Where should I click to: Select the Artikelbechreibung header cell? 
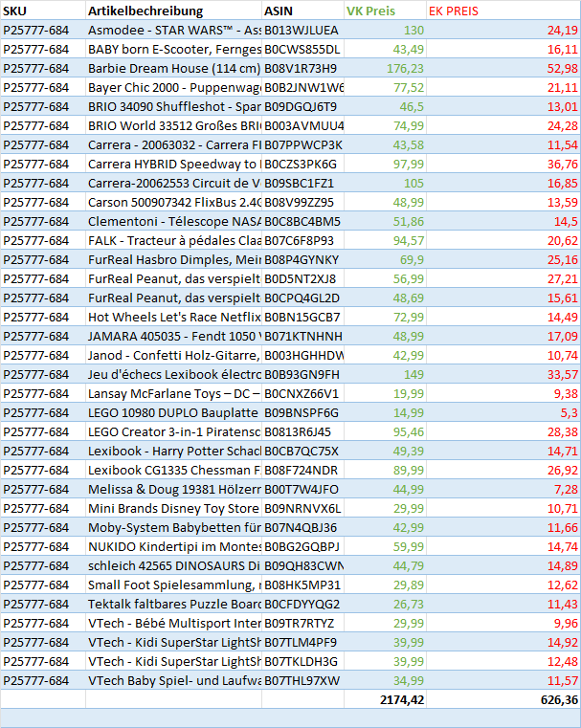click(x=172, y=11)
